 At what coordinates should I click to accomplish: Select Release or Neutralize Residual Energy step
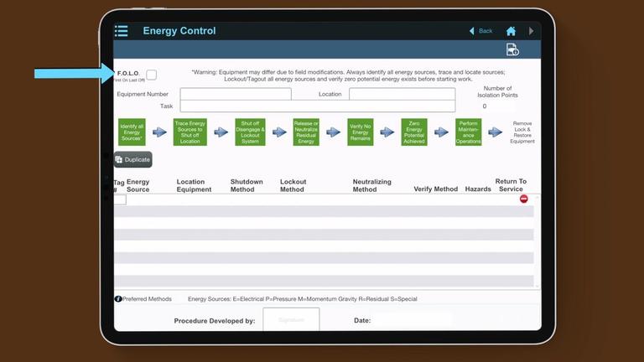pyautogui.click(x=306, y=132)
